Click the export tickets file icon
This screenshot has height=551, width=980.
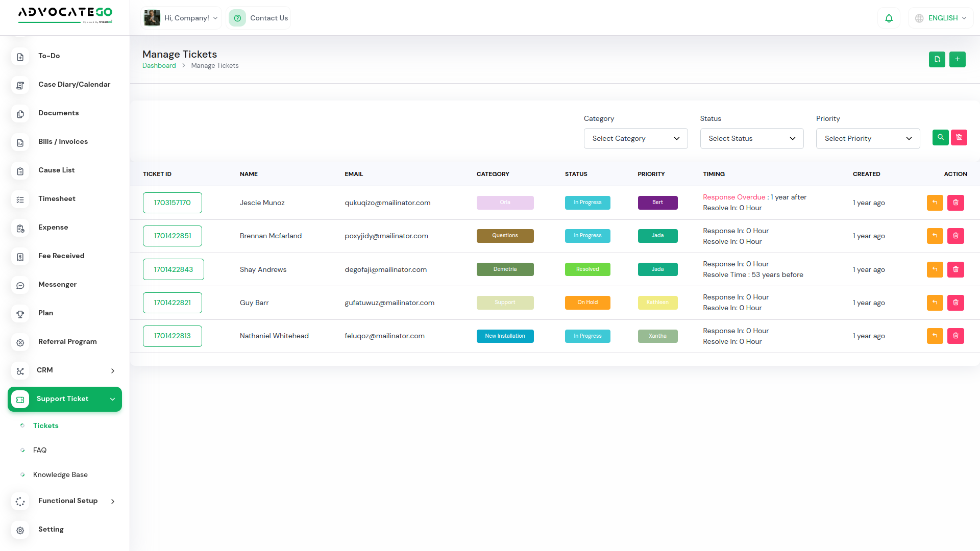pos(937,59)
